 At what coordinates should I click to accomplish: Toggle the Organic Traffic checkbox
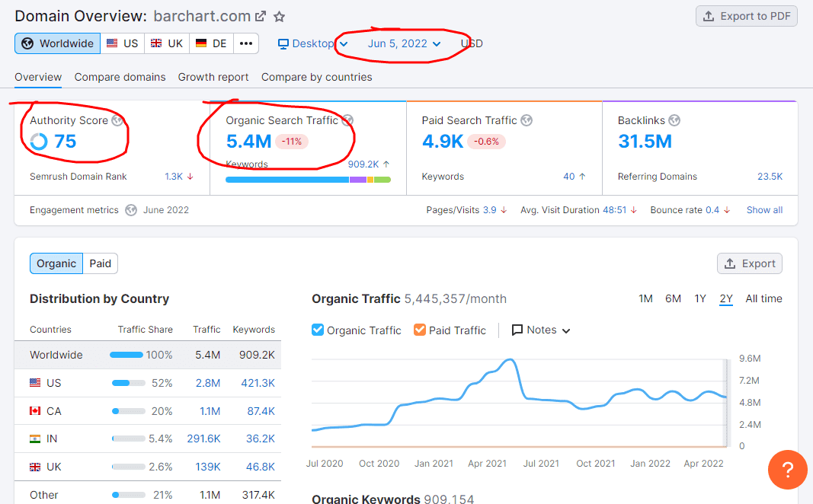[318, 330]
